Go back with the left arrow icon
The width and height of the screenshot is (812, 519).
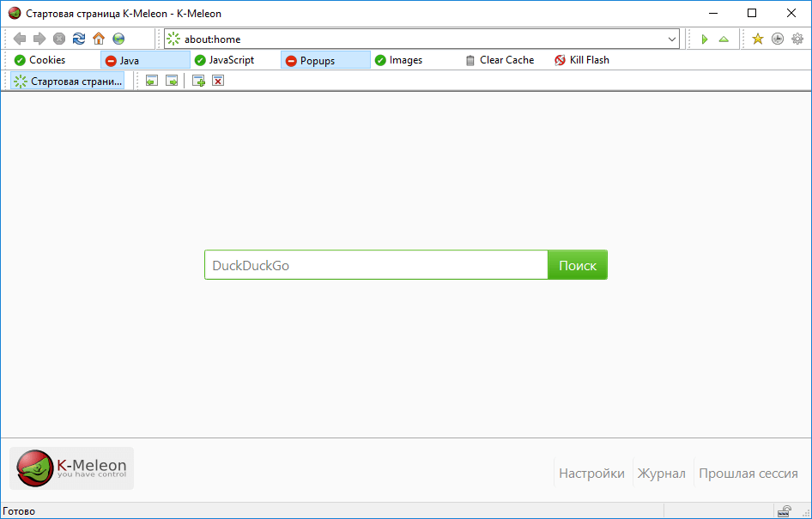coord(20,39)
